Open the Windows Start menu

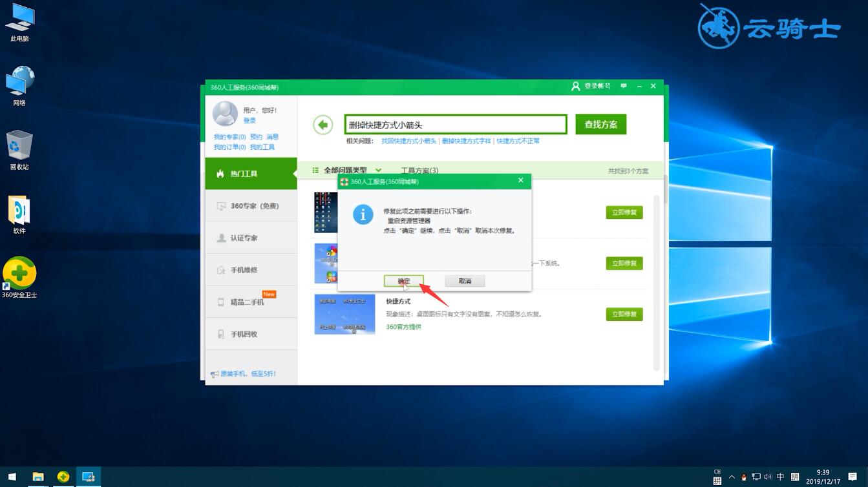pos(13,477)
